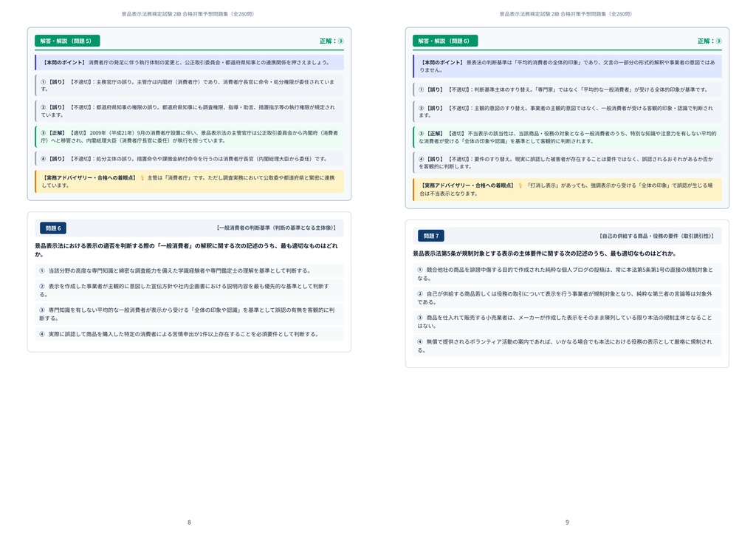The width and height of the screenshot is (756, 535).
Task: Click category tag 【一般消費者の判断基準（判断の基準となる主体像）】
Action: tap(276, 228)
